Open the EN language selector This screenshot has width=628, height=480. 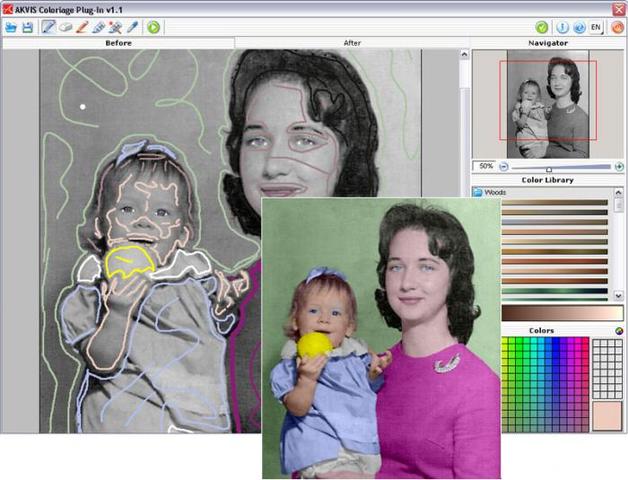[596, 27]
